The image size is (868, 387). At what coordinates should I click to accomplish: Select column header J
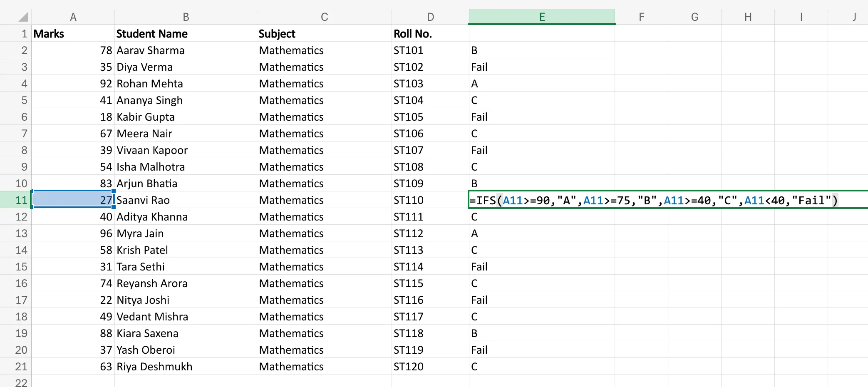[854, 16]
